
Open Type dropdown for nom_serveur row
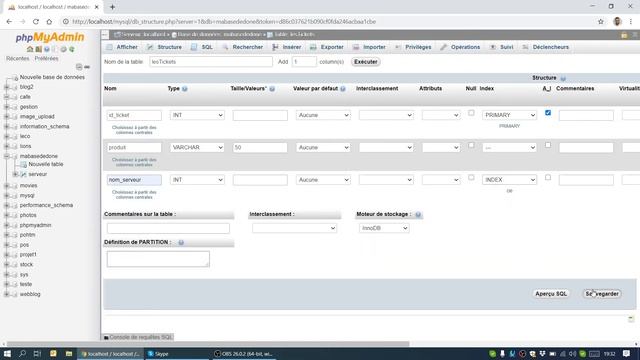(197, 180)
